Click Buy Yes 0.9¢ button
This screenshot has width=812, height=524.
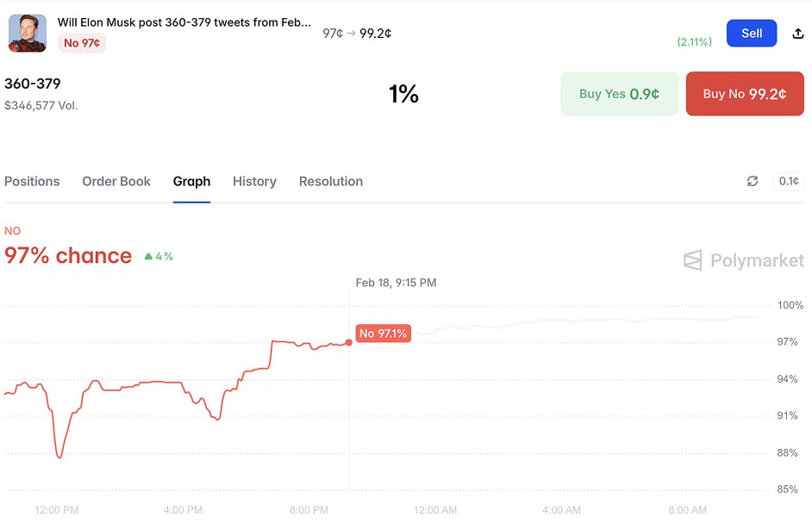pos(619,94)
